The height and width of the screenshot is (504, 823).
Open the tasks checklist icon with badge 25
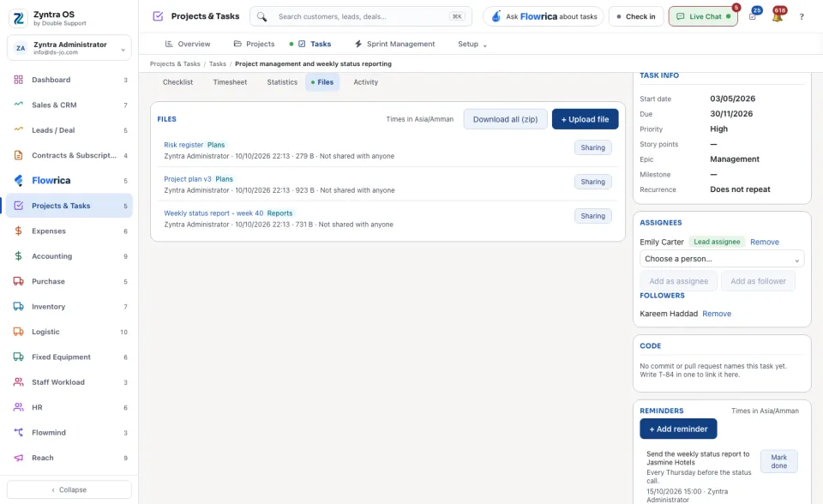[x=753, y=17]
